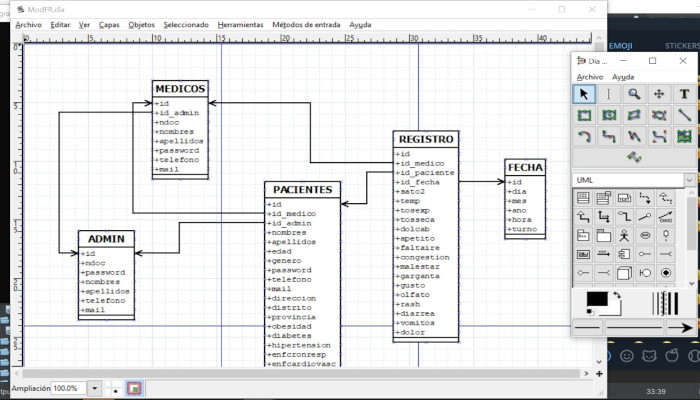The height and width of the screenshot is (400, 700).
Task: Select the Modify objects arrow tool
Action: pos(583,93)
